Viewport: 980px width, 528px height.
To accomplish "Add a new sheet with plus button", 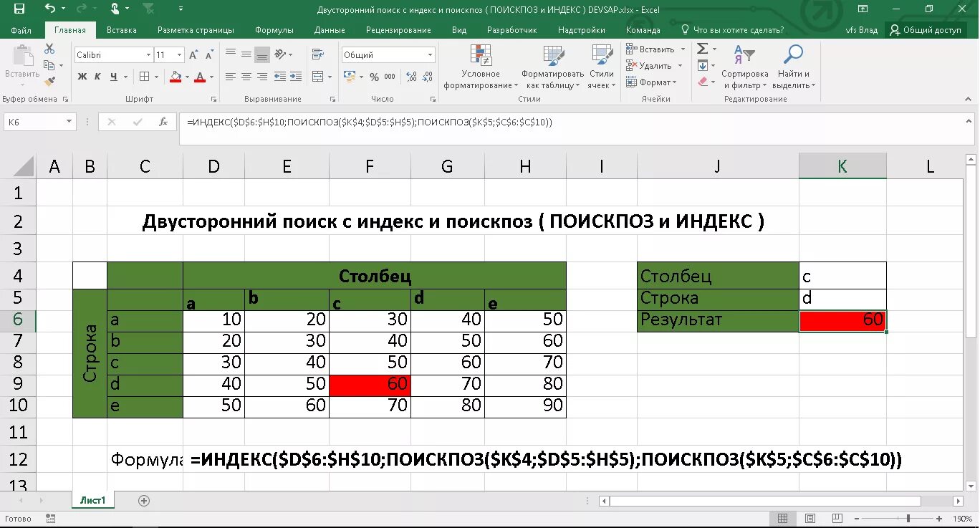I will click(x=144, y=501).
